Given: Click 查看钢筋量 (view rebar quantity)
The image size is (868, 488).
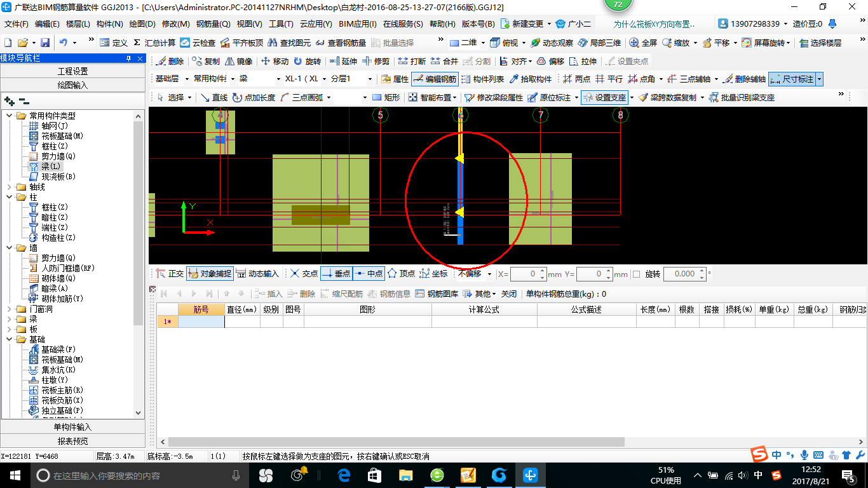Looking at the screenshot, I should (x=341, y=43).
